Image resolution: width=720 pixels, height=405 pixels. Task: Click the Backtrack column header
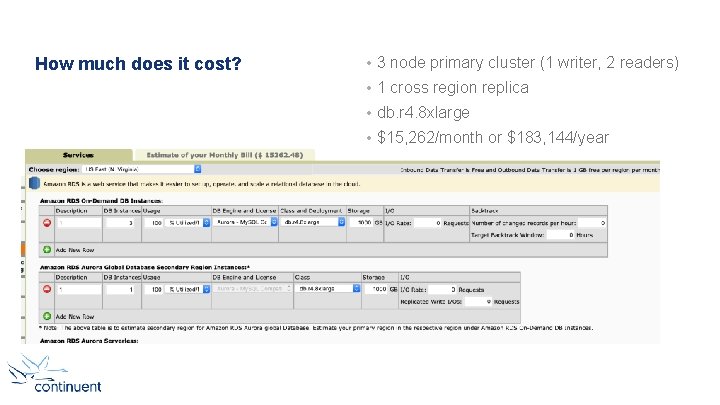click(x=484, y=210)
